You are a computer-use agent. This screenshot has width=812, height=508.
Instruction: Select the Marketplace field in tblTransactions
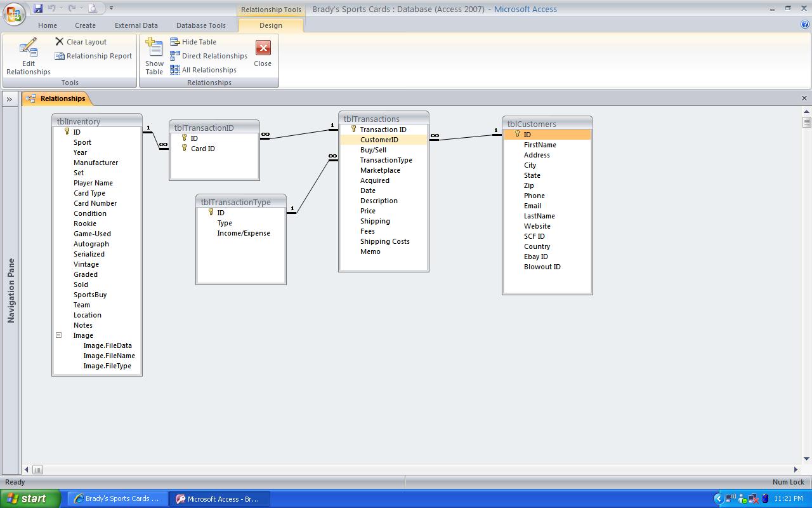click(384, 170)
